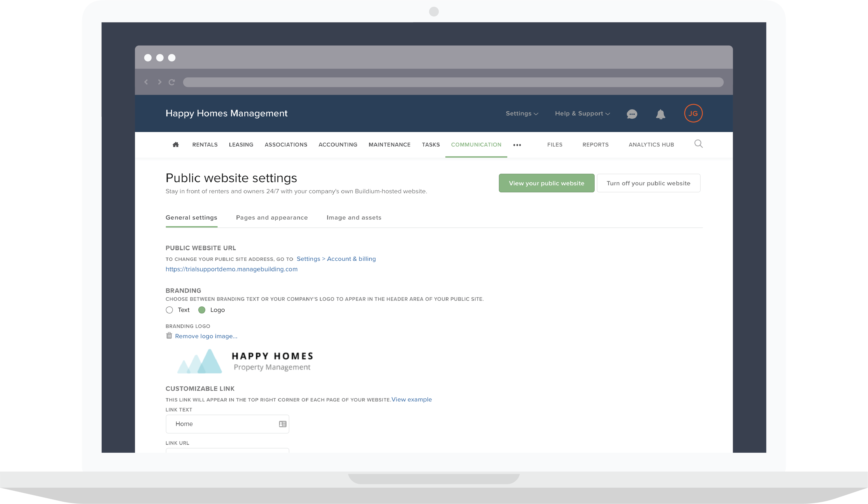Open the Rentals menu
Viewport: 868px width, 504px height.
[205, 144]
